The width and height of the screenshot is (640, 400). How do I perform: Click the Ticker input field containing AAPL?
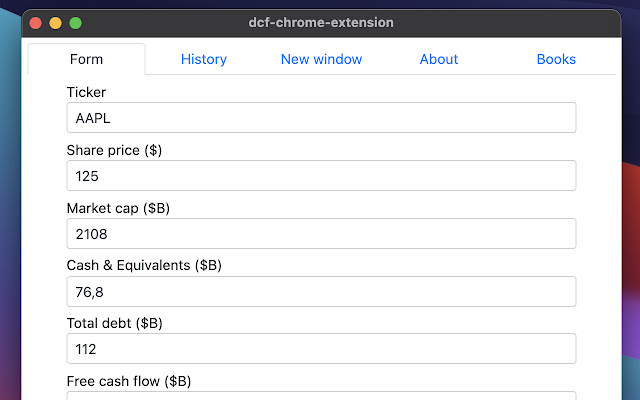[321, 118]
